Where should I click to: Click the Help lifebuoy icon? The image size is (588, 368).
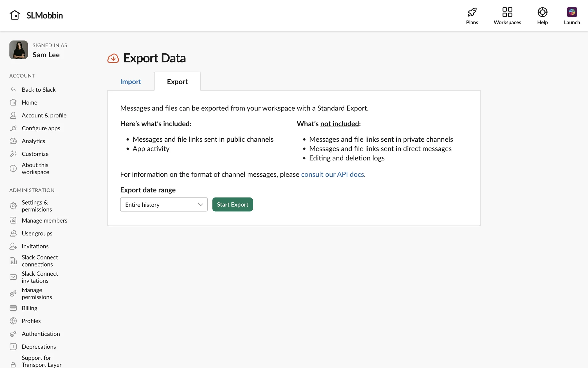pyautogui.click(x=542, y=12)
